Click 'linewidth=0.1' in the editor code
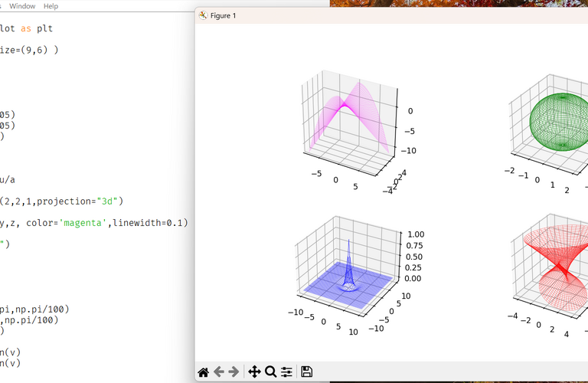 147,223
